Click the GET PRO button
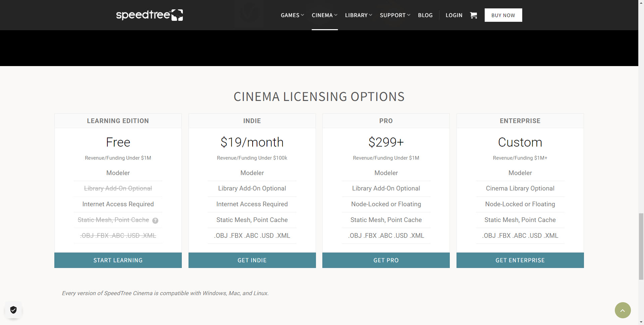The image size is (644, 325). tap(386, 260)
